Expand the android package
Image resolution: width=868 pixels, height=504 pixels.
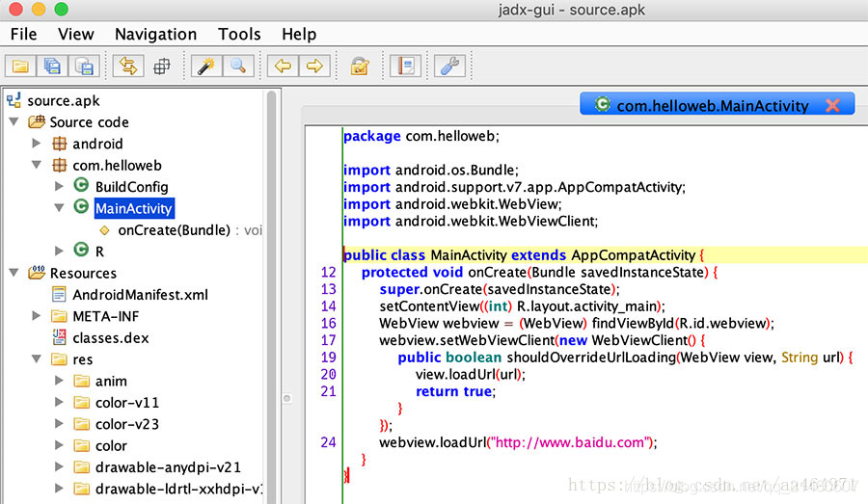click(x=37, y=144)
